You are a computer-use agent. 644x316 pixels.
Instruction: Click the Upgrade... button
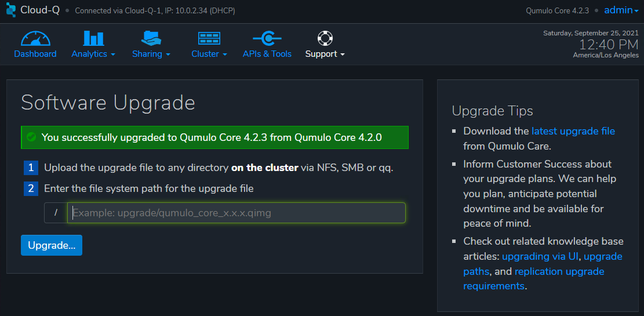pos(52,245)
